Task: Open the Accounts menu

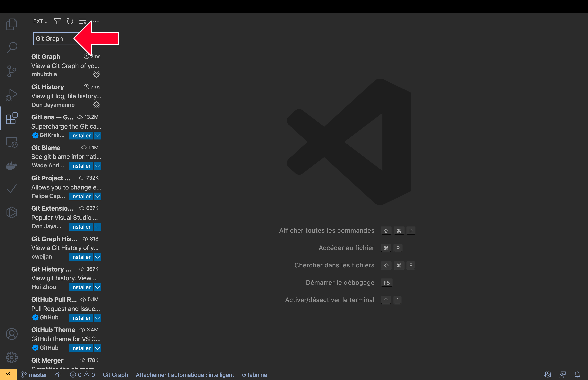Action: (12, 334)
